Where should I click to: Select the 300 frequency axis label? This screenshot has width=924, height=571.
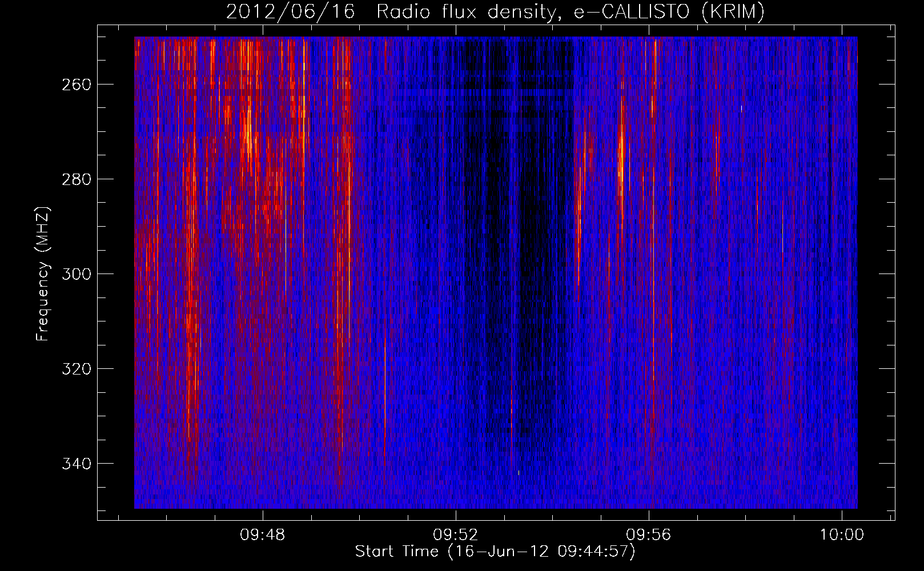point(76,274)
